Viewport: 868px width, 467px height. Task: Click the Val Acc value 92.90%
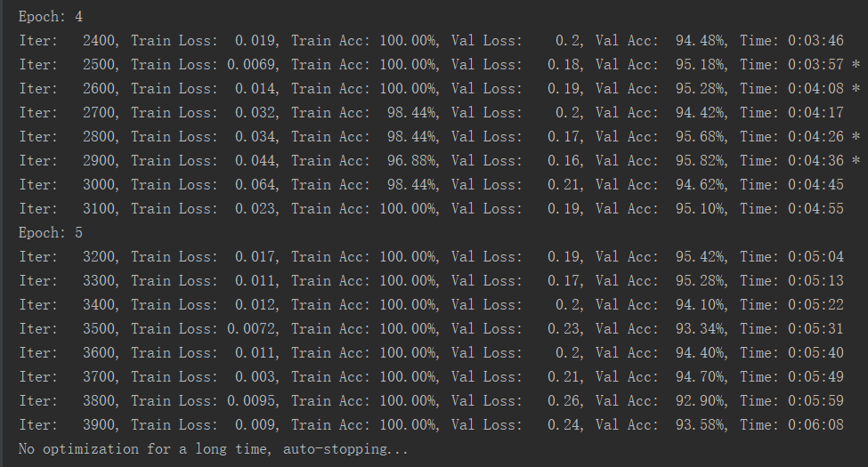[702, 400]
